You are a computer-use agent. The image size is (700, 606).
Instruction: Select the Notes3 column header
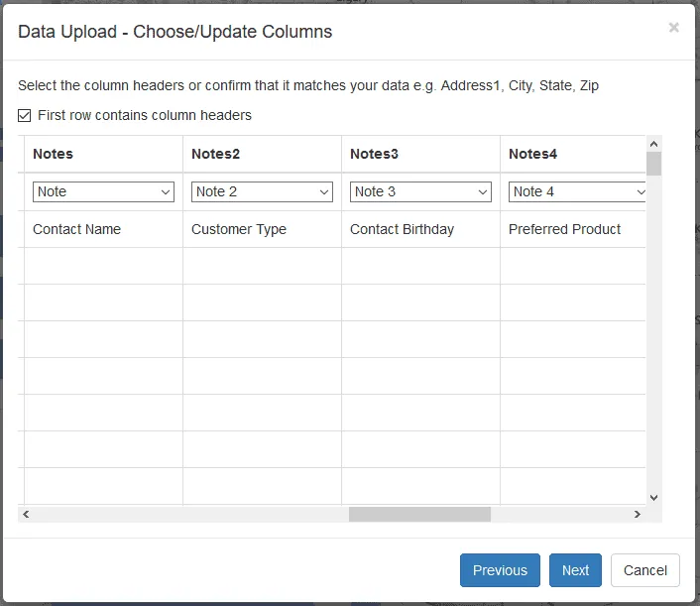click(x=374, y=154)
